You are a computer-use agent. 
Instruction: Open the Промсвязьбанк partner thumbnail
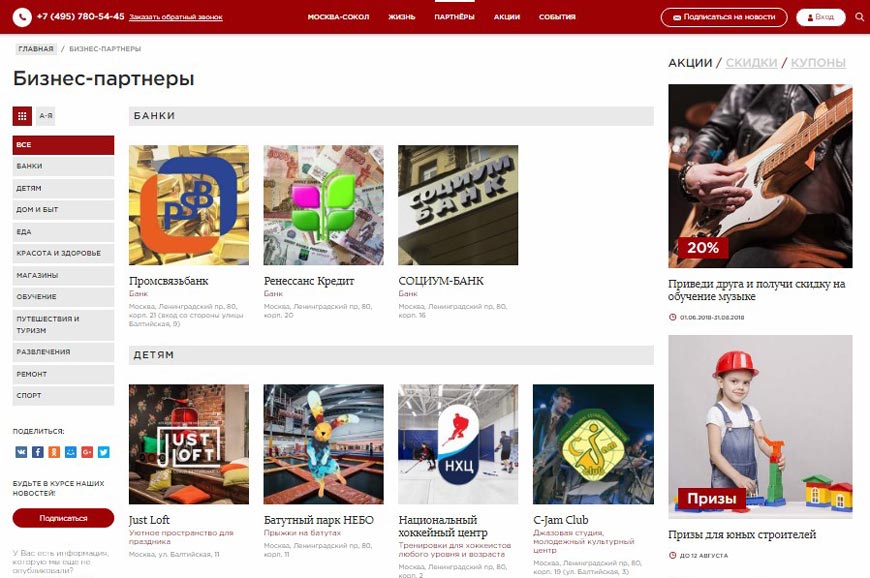tap(189, 205)
